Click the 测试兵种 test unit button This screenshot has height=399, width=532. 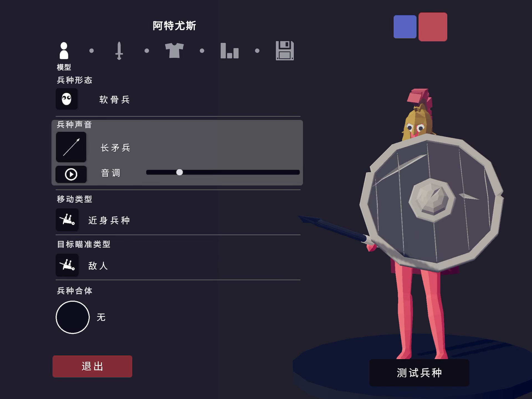419,373
